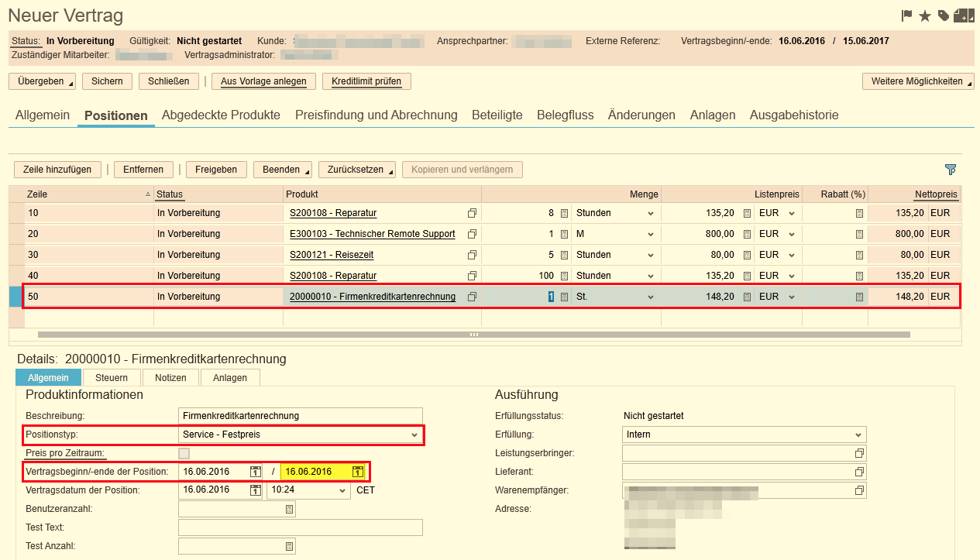Open the Ausgabehistorie tab
Screen dimensions: 980x560
click(794, 115)
